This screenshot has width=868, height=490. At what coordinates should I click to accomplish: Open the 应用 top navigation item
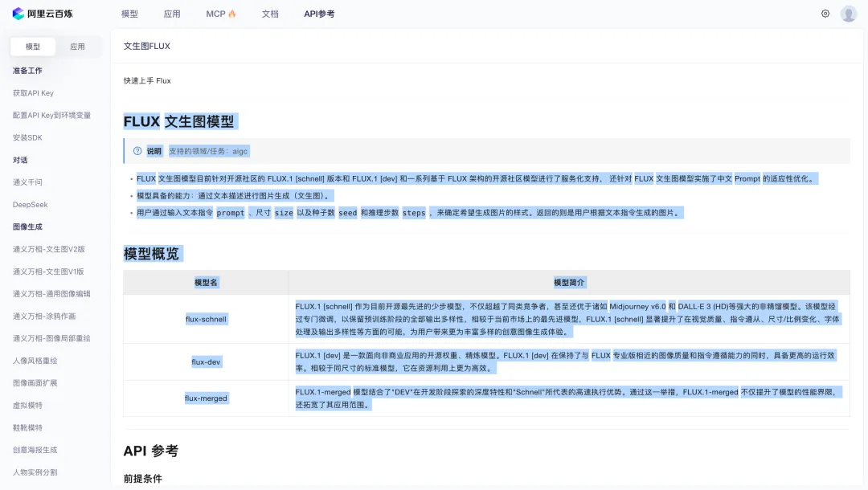click(x=172, y=14)
